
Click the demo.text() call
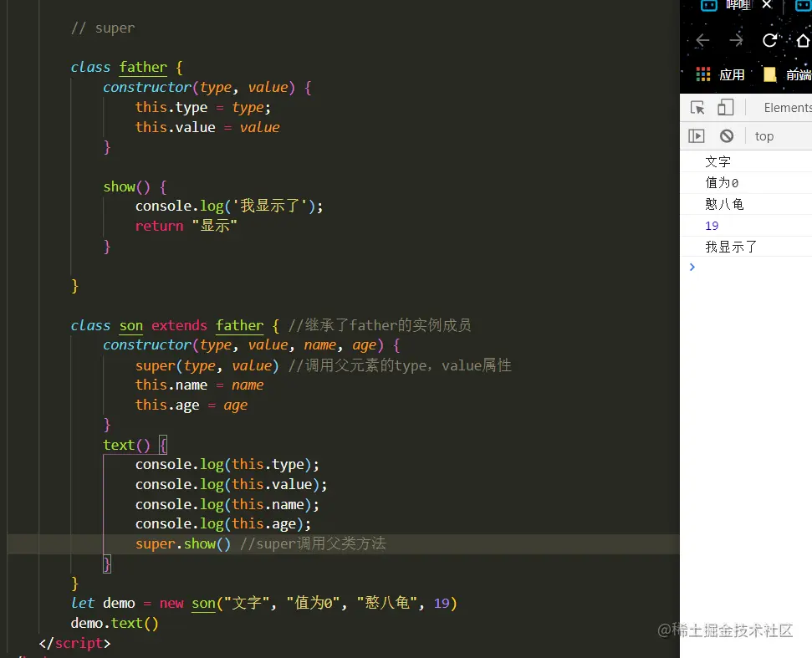[115, 623]
